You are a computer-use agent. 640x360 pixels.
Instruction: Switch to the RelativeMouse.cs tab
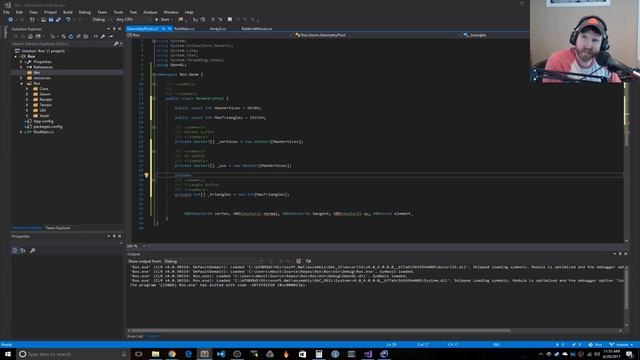point(257,29)
